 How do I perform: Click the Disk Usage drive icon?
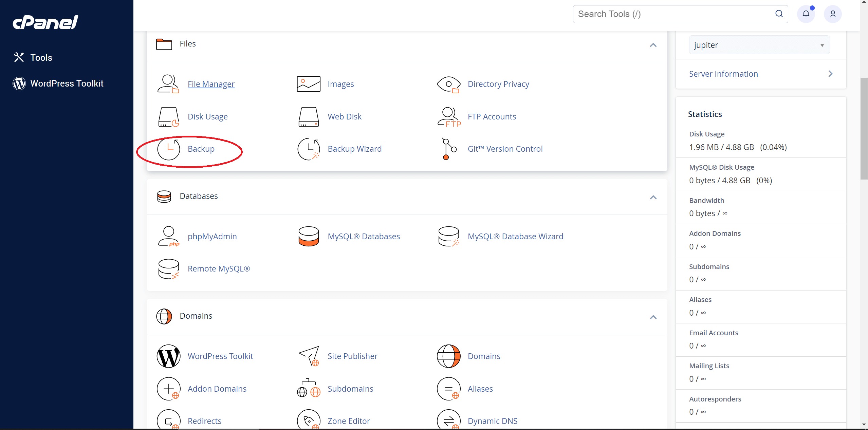click(x=168, y=117)
